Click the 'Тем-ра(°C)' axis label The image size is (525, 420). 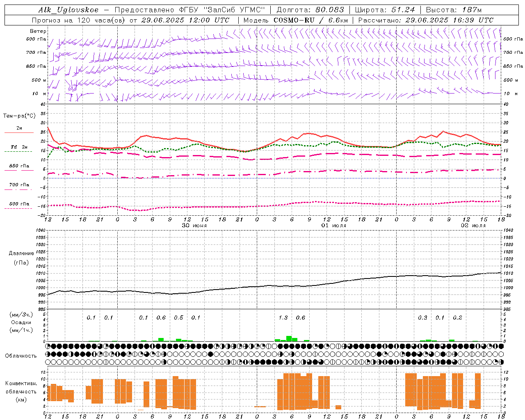click(x=19, y=116)
